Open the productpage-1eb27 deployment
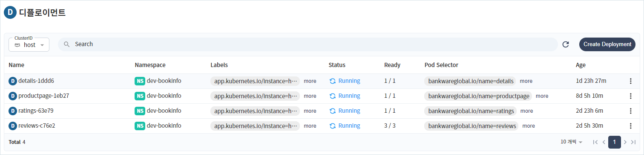 pyautogui.click(x=43, y=96)
